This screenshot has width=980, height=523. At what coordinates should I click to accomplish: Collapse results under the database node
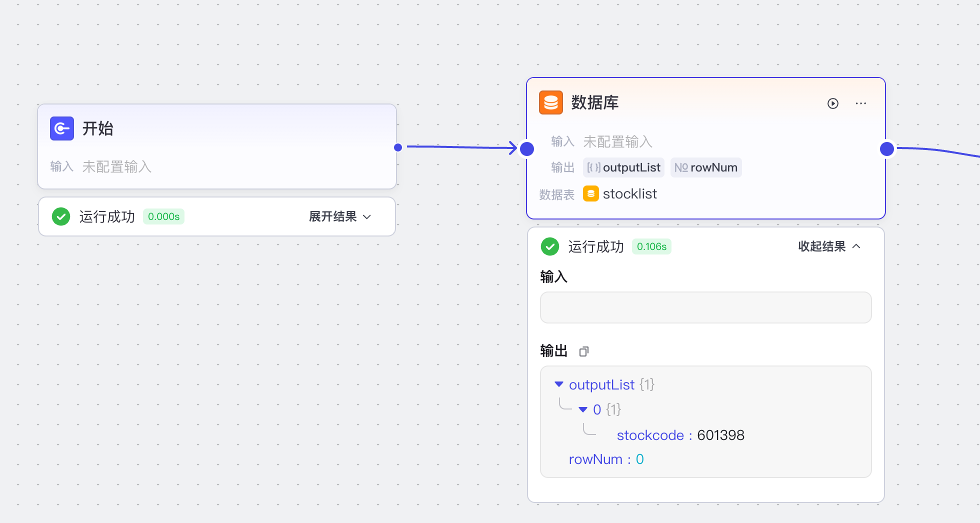[x=829, y=246]
